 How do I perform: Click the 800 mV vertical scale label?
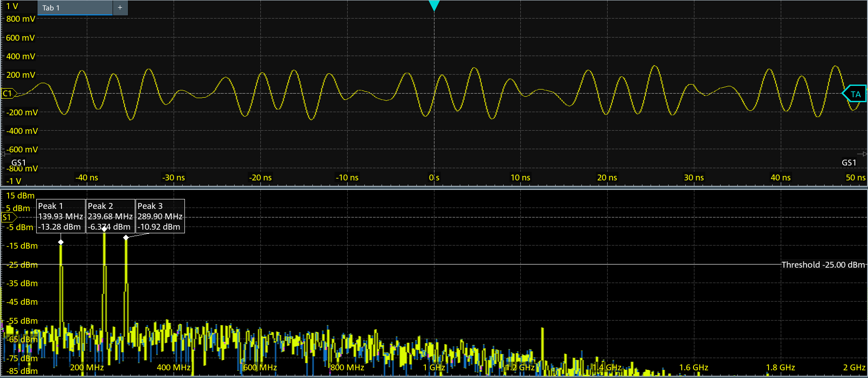click(x=20, y=19)
